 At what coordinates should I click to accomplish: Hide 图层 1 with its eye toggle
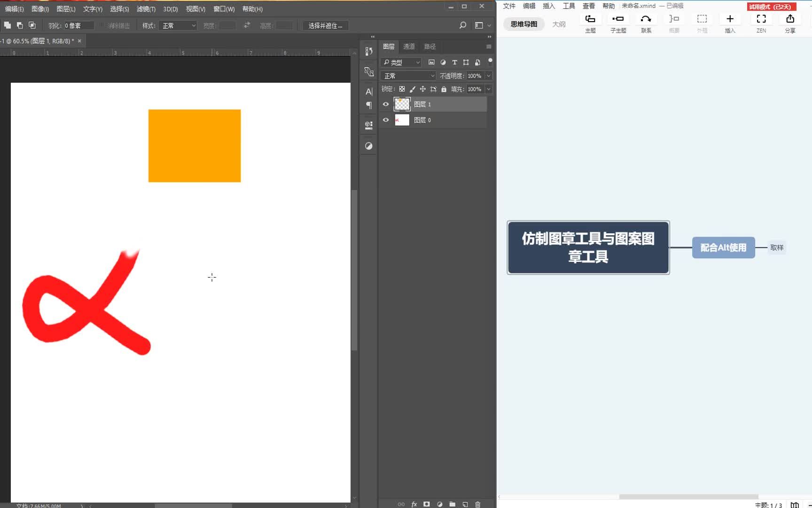point(385,104)
